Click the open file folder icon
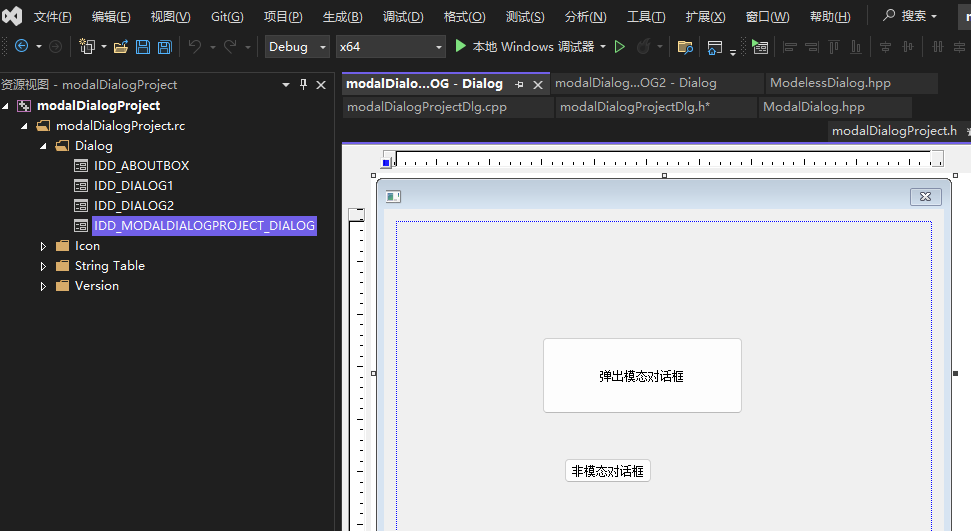Viewport: 971px width, 531px height. coord(121,46)
